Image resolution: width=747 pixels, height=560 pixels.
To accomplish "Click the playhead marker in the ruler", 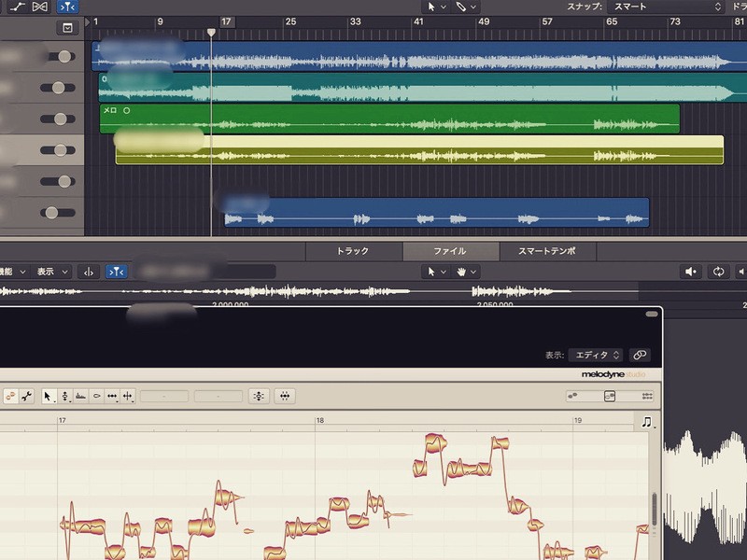I will [x=211, y=32].
